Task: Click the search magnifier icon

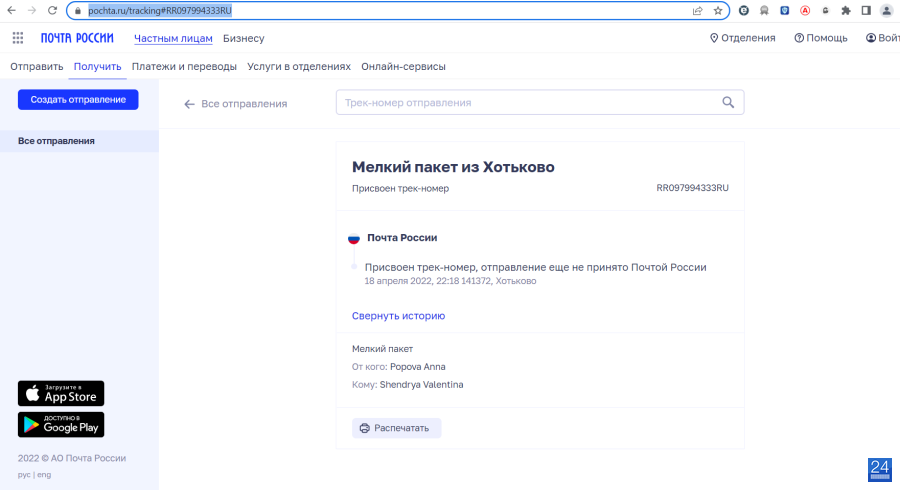Action: click(x=728, y=103)
